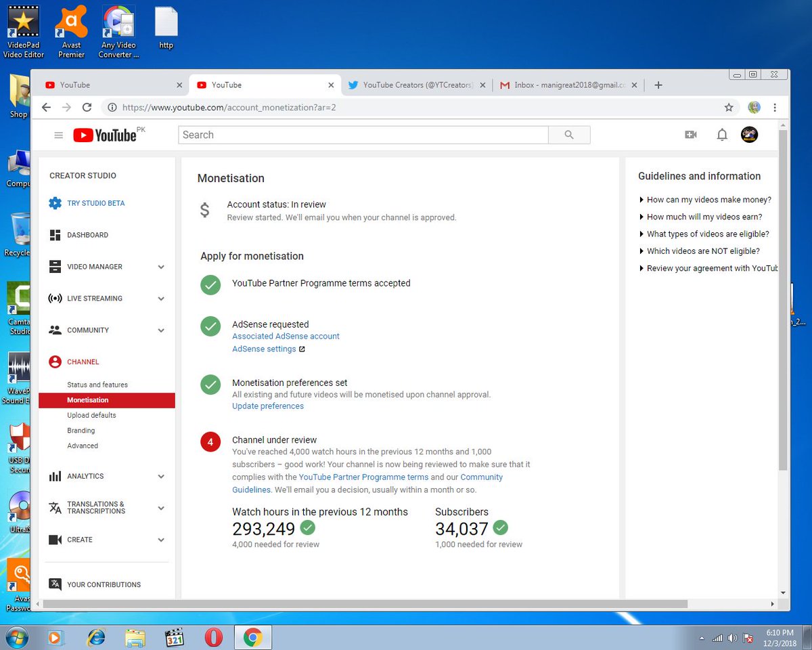
Task: Select Branding in sidebar
Action: (81, 431)
